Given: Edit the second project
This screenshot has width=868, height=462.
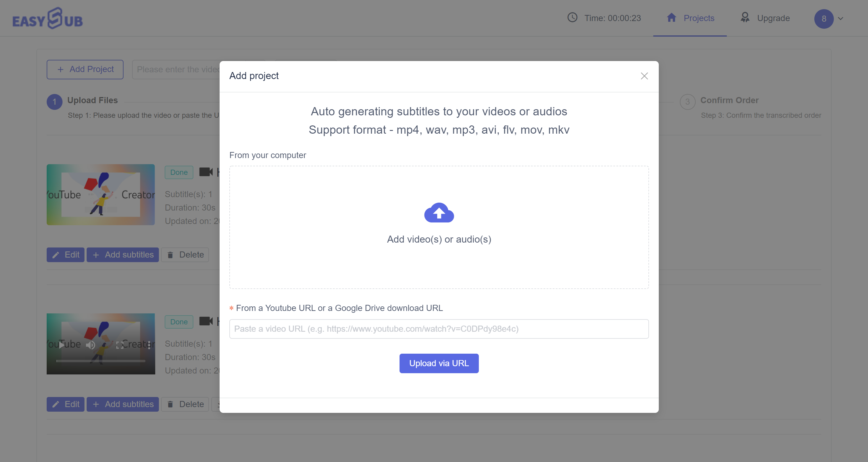Looking at the screenshot, I should point(65,404).
